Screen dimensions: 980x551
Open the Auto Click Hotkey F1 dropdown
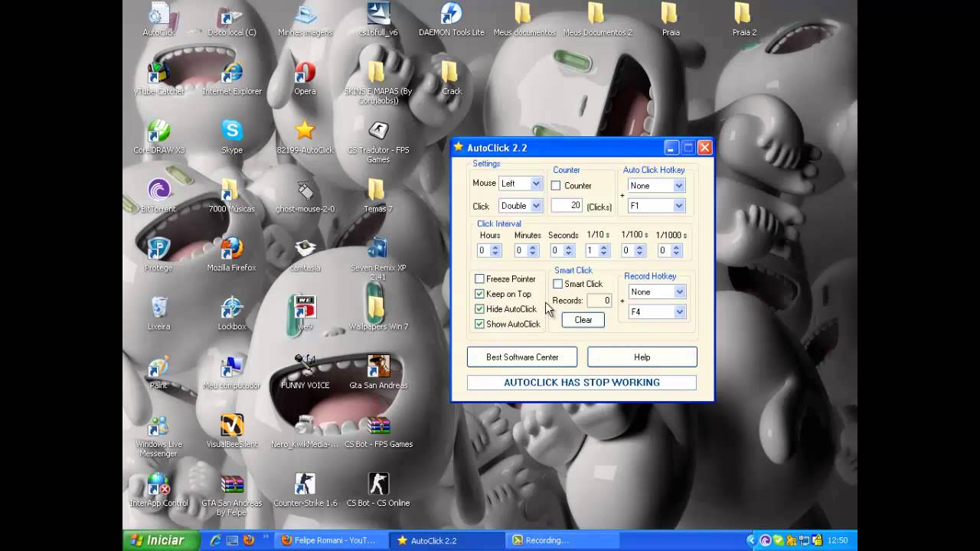point(678,206)
